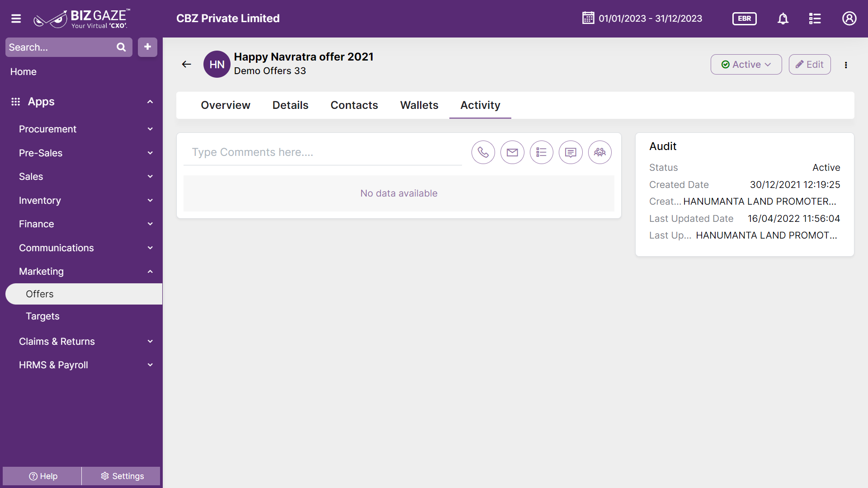The width and height of the screenshot is (868, 488).
Task: Click the BizGaze logo
Action: point(82,19)
